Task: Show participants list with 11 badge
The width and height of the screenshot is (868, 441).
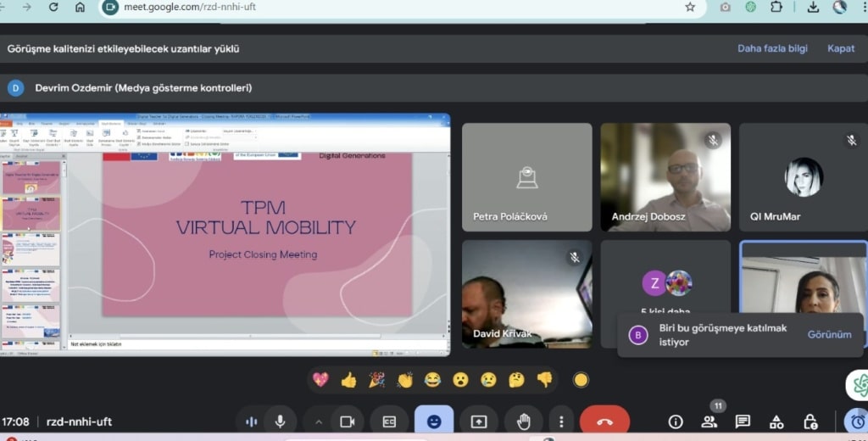Action: point(709,421)
